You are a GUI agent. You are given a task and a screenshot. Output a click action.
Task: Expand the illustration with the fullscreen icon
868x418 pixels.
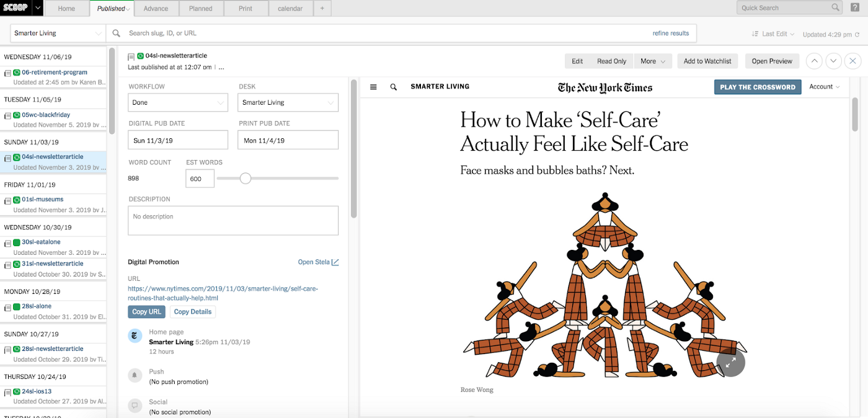coord(730,362)
